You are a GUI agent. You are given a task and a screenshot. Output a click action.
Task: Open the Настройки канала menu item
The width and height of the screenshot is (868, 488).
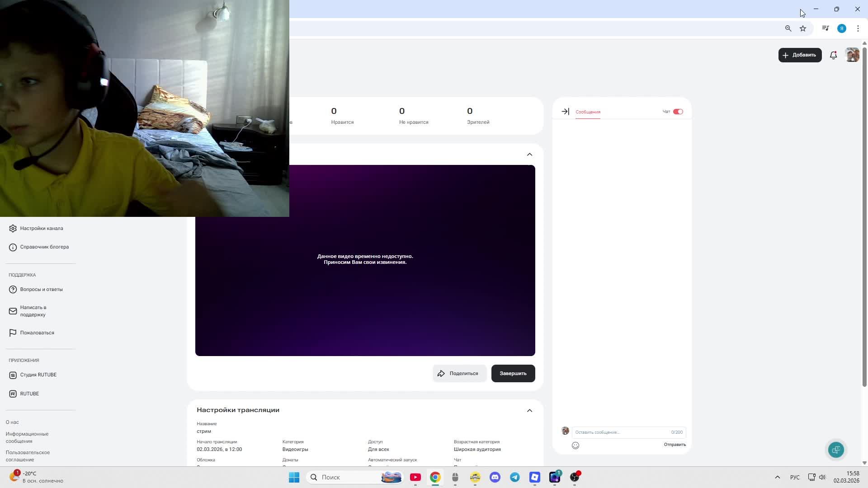pos(41,228)
